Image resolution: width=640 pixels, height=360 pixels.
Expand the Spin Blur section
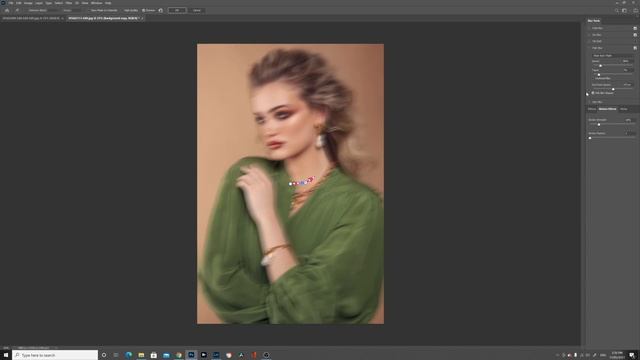click(x=589, y=102)
